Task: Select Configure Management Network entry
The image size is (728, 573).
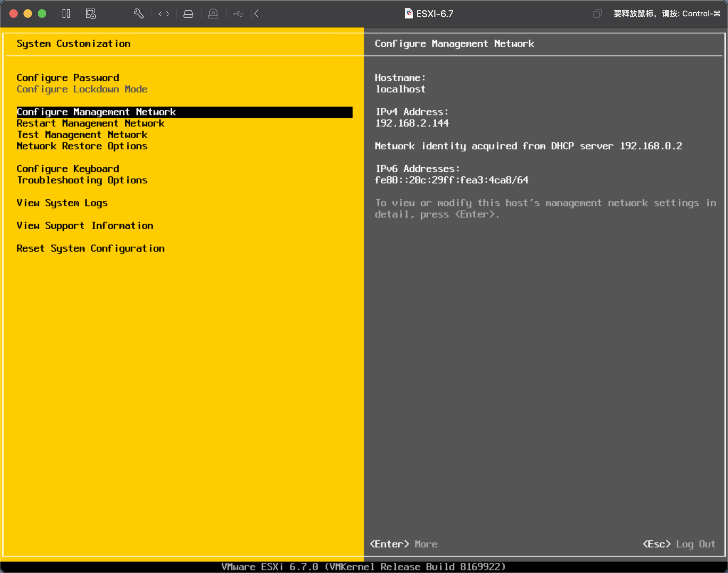Action: pos(96,112)
